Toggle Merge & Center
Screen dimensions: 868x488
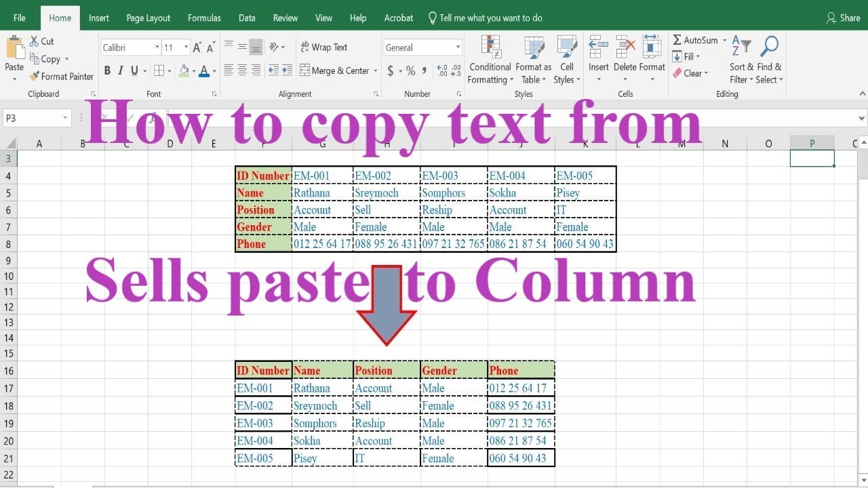tap(335, 70)
